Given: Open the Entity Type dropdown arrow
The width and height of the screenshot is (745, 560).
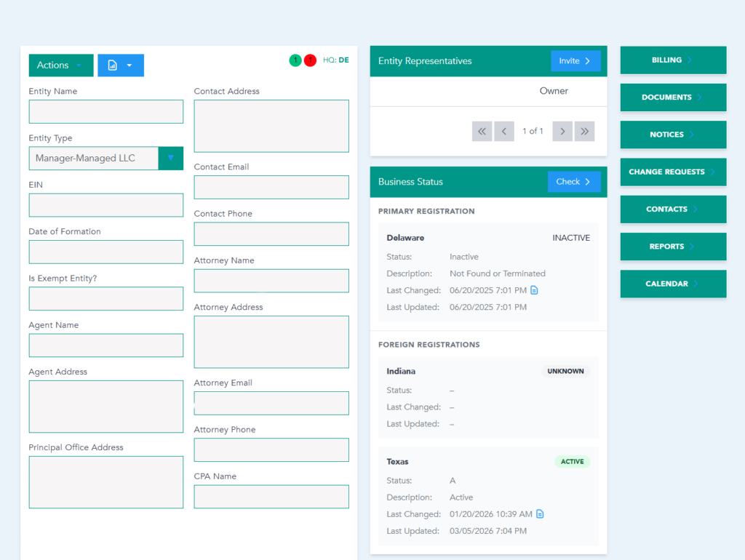Looking at the screenshot, I should tap(171, 159).
